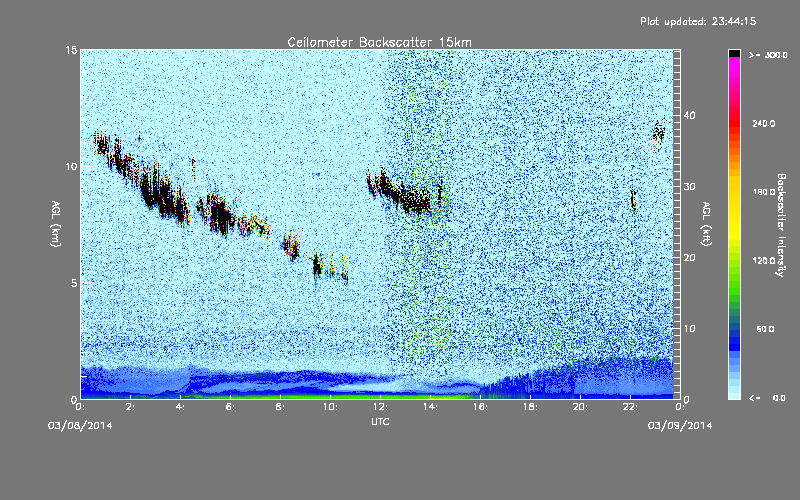This screenshot has height=500, width=800.
Task: Select the "AGL (kft)" right axis label
Action: pos(706,224)
